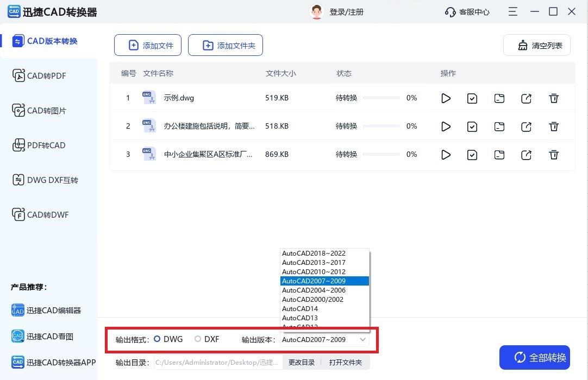Viewport: 588px width, 380px height.
Task: Collapse the 输出版本 dropdown arrow
Action: [x=362, y=340]
